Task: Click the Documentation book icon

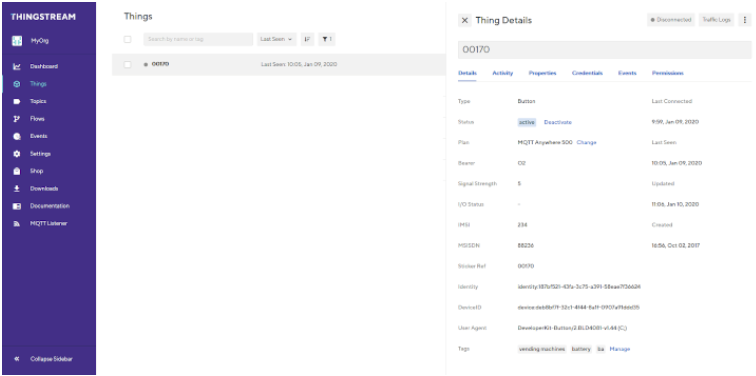Action: [17, 206]
